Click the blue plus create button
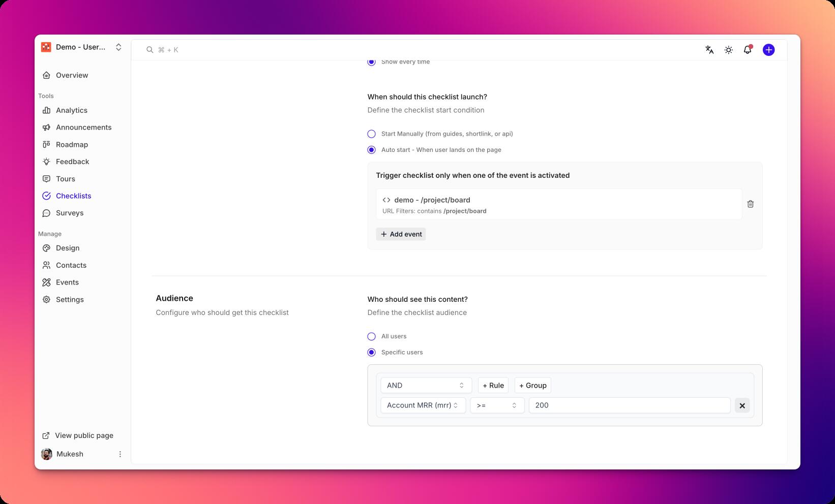This screenshot has width=835, height=504. [x=768, y=50]
